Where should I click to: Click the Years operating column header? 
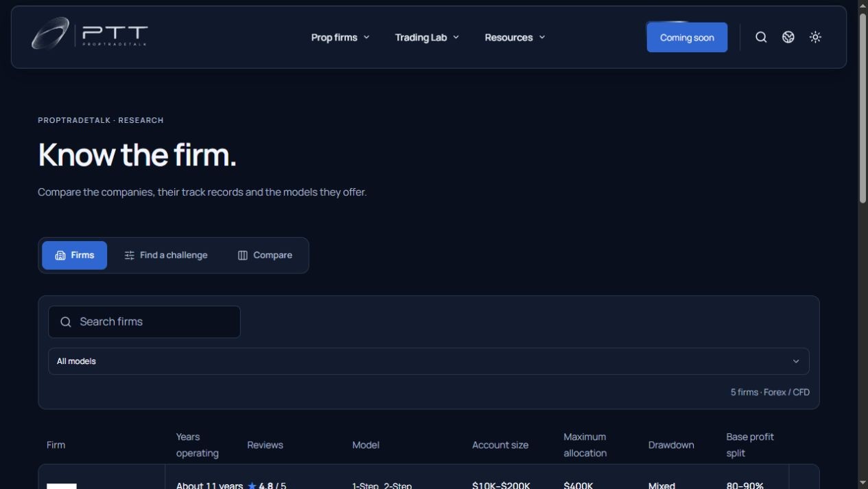198,445
